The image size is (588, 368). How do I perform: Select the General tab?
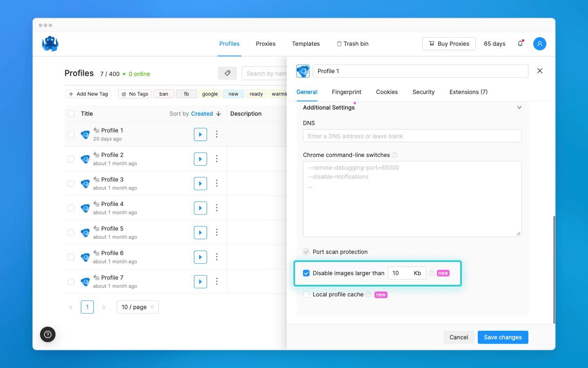click(x=307, y=92)
